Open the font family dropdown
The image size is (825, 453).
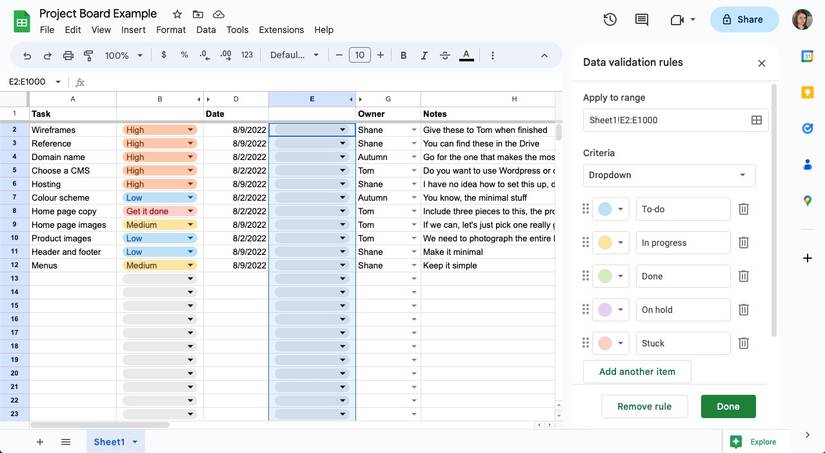(294, 55)
